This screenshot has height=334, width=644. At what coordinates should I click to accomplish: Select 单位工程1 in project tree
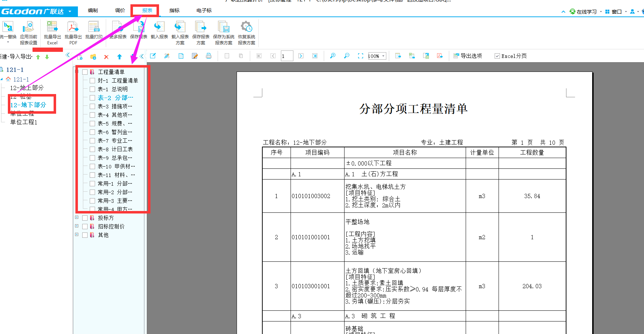(24, 122)
